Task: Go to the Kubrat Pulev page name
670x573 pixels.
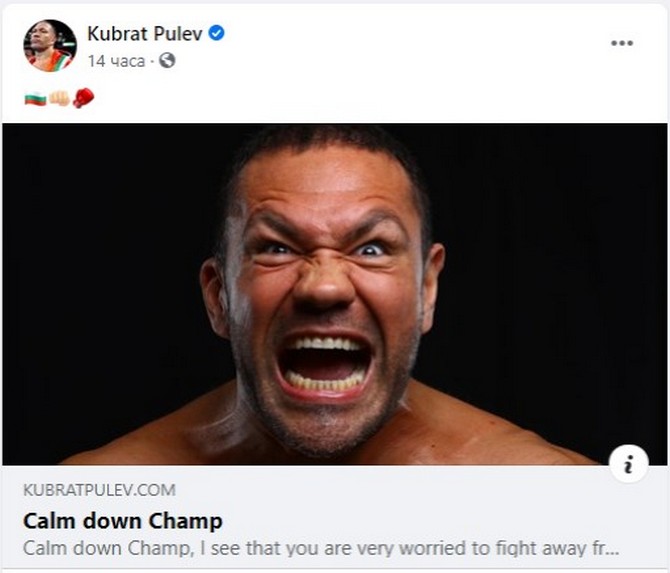Action: point(145,34)
